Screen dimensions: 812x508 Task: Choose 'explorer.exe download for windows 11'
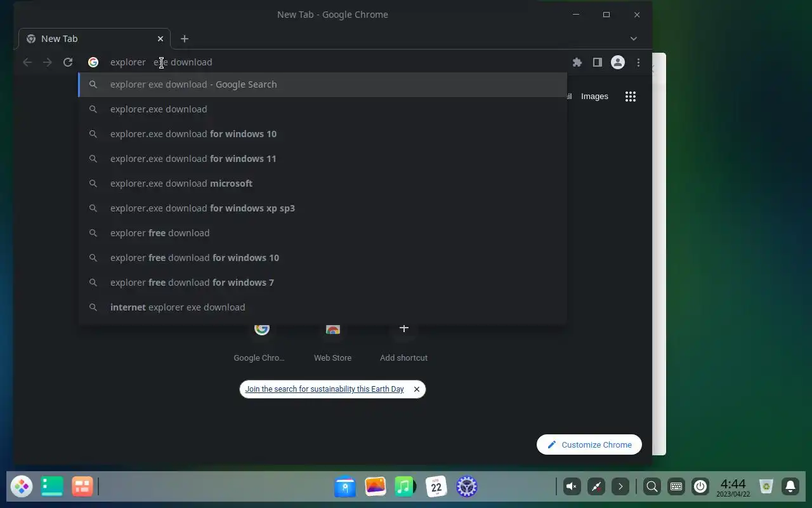(x=322, y=159)
